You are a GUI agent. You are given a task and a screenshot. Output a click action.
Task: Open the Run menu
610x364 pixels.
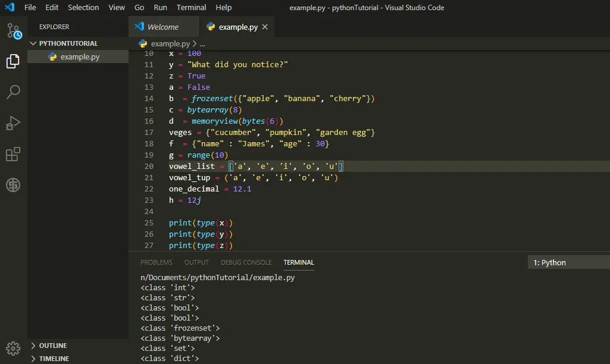pyautogui.click(x=160, y=7)
